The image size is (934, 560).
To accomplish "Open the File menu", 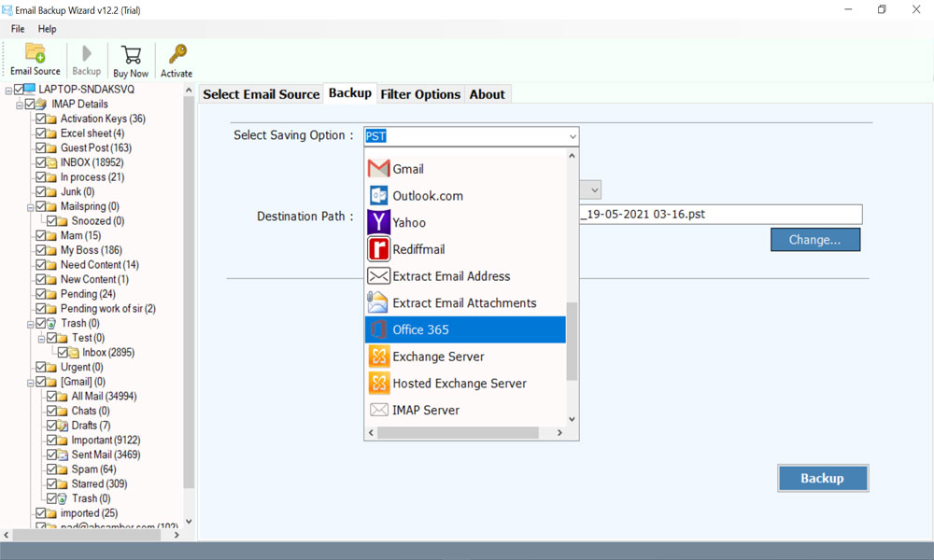I will 18,29.
